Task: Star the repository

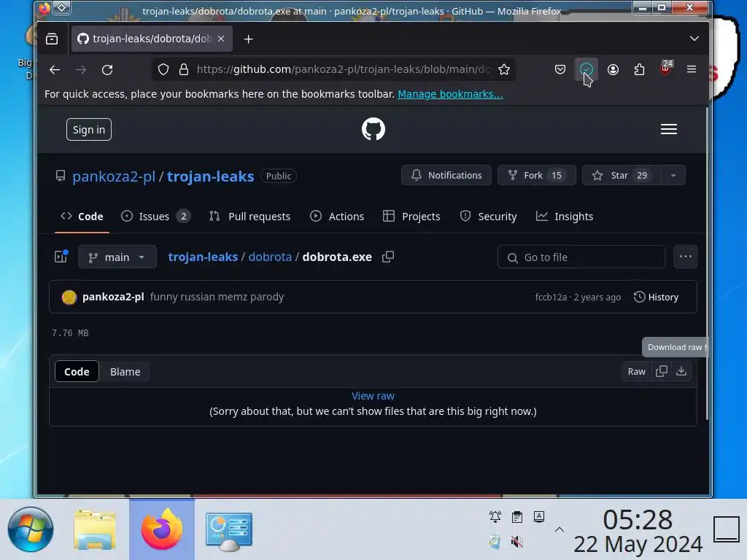Action: 622,175
